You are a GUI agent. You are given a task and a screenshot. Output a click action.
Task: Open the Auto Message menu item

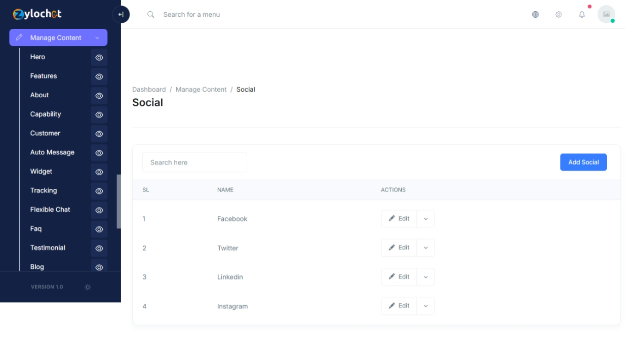(52, 152)
